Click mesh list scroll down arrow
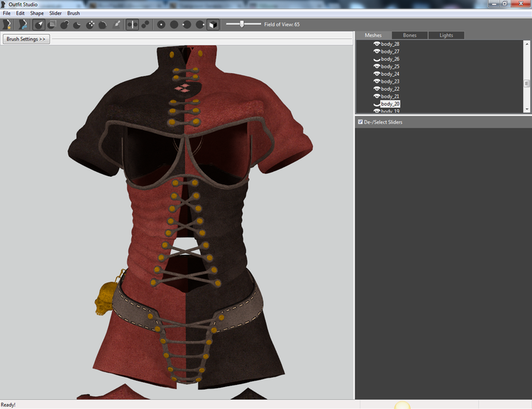 point(526,109)
